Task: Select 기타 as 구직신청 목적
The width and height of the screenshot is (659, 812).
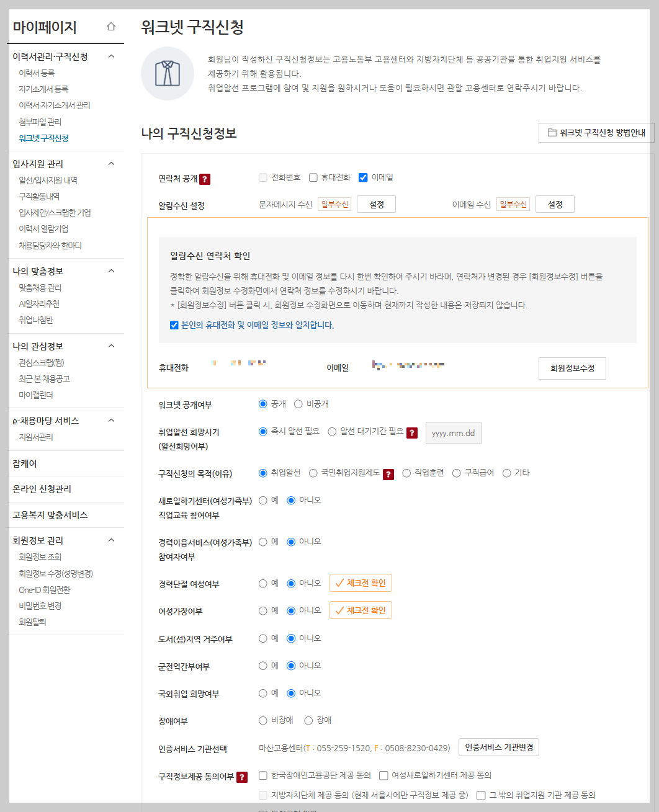Action: pyautogui.click(x=507, y=473)
